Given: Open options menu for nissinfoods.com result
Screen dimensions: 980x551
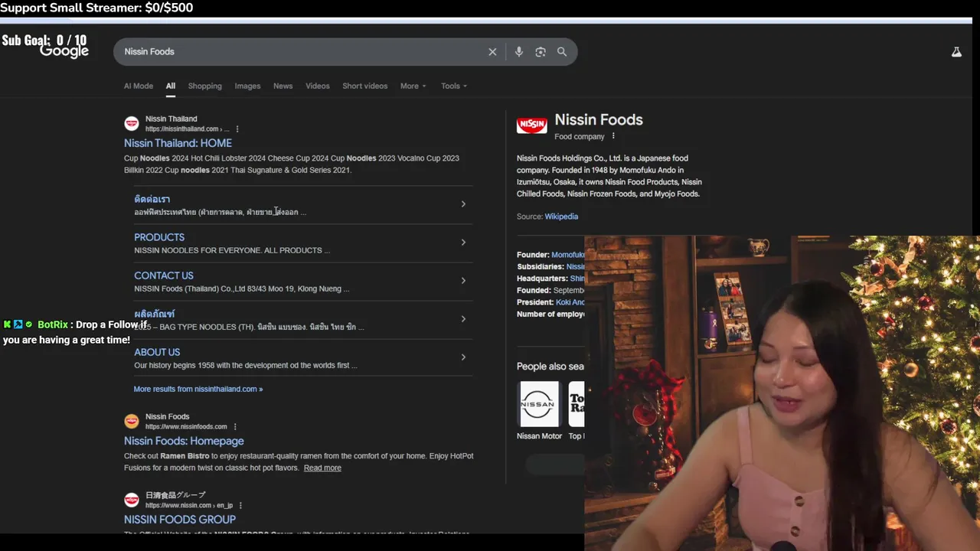Looking at the screenshot, I should pos(235,427).
